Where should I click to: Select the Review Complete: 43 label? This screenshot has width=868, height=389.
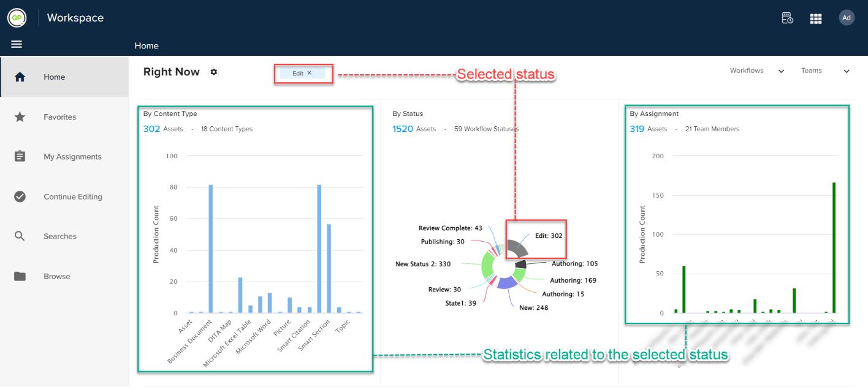point(451,228)
